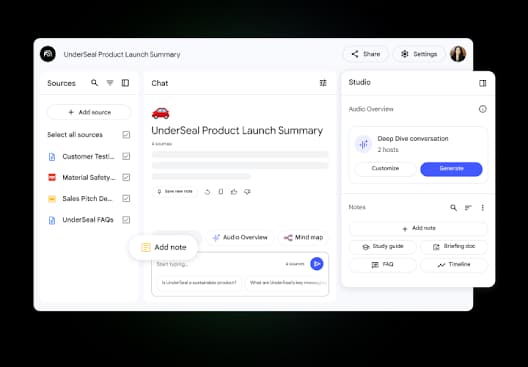Select Mind map chat chip
This screenshot has height=367, width=528.
pos(303,237)
